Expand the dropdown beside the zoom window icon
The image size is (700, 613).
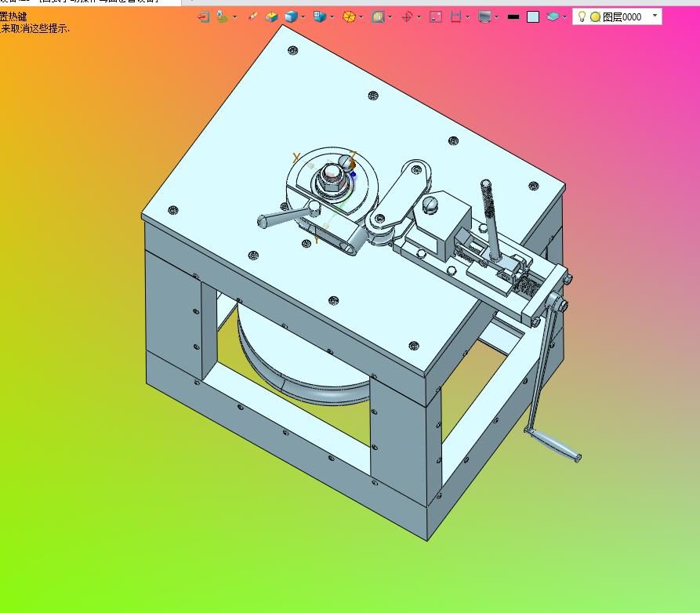pos(390,17)
